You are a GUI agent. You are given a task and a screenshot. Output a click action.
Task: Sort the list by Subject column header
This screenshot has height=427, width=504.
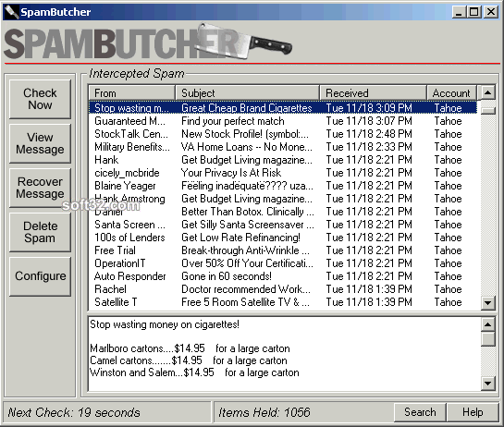(247, 93)
